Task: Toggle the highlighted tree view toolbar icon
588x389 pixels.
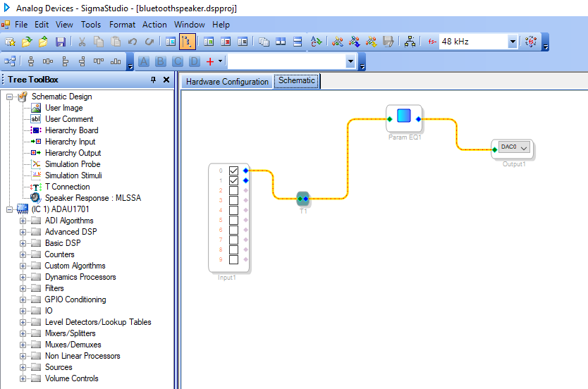Action: tap(187, 42)
